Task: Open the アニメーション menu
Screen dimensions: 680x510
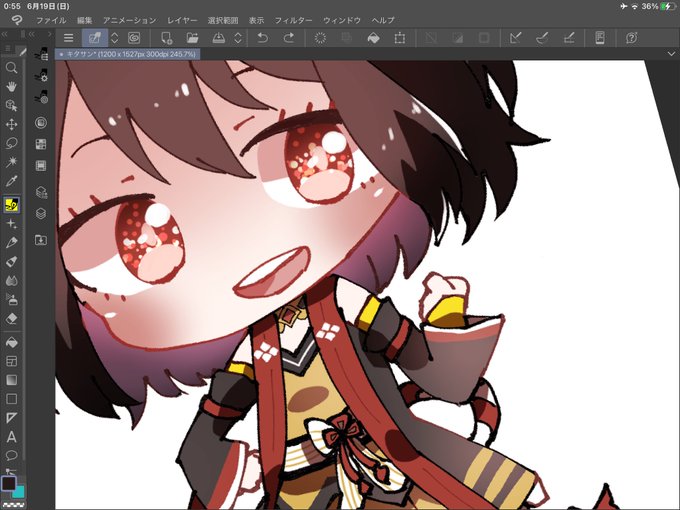Action: point(129,20)
